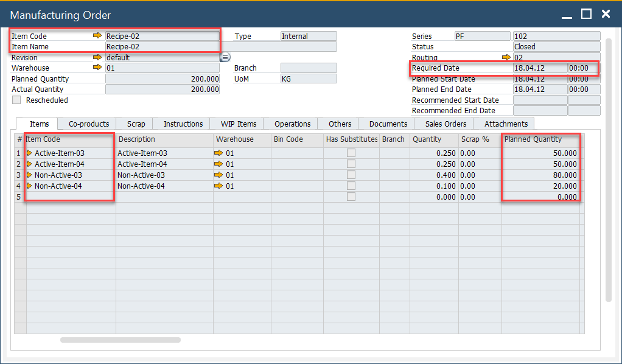
Task: Click warehouse arrow in Active-Item-04 row
Action: coord(218,164)
